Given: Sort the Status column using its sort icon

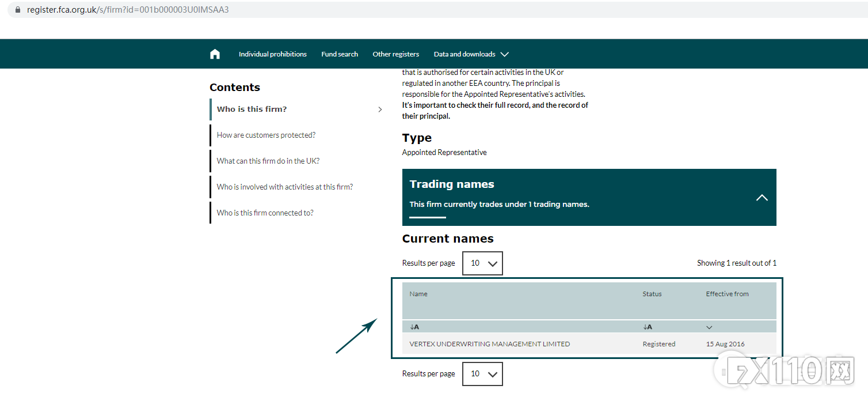Looking at the screenshot, I should pyautogui.click(x=648, y=327).
